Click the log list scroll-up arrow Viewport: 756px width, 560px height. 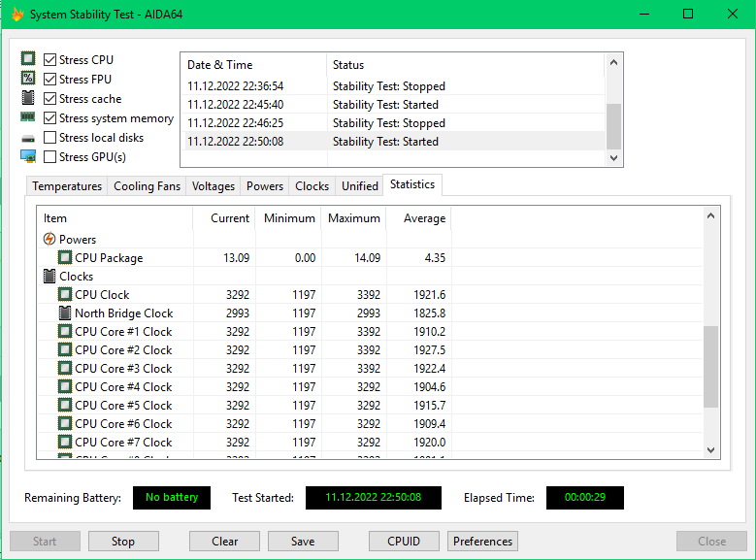613,62
